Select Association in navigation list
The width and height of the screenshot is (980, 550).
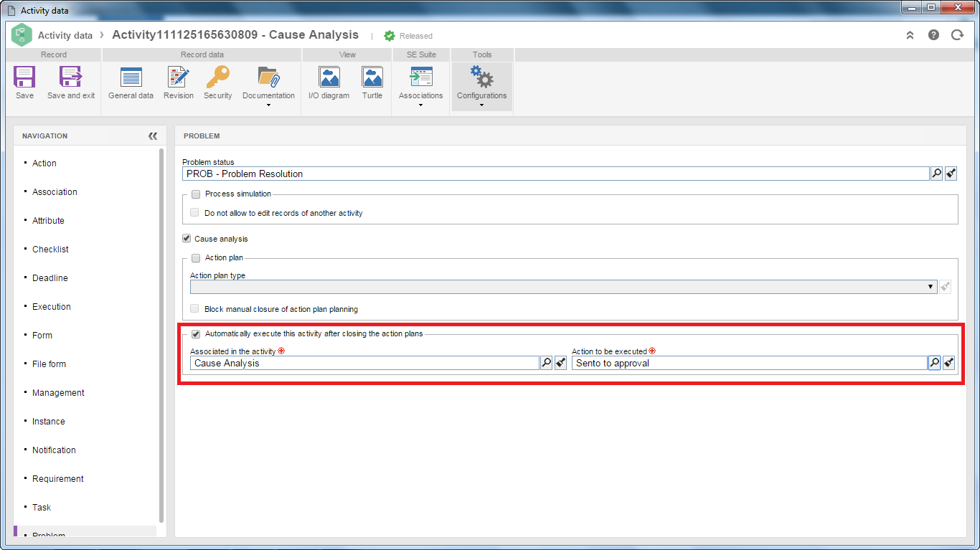[x=55, y=192]
